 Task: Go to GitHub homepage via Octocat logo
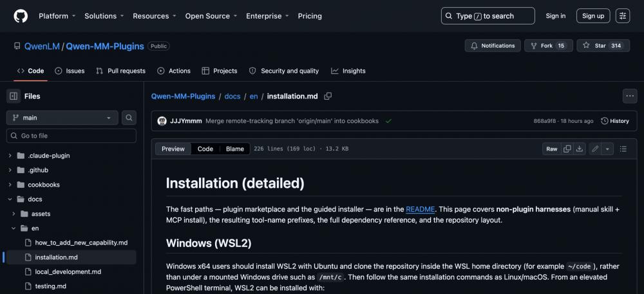[21, 16]
